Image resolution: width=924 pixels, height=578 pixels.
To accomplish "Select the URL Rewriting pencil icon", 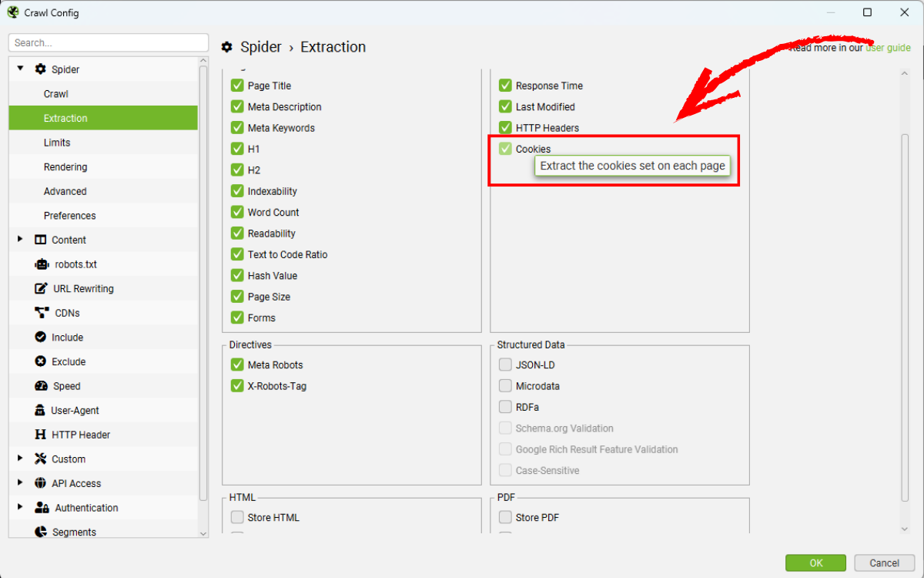I will pyautogui.click(x=42, y=289).
